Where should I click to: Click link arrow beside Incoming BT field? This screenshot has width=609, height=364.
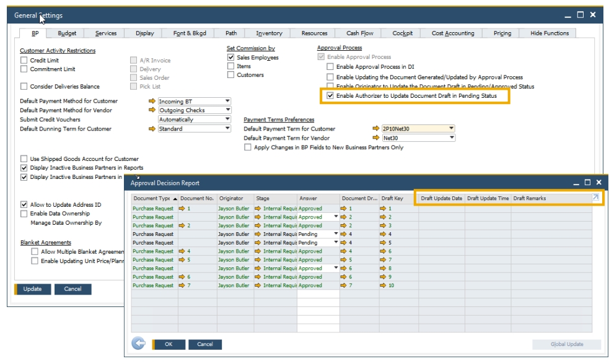click(x=152, y=101)
